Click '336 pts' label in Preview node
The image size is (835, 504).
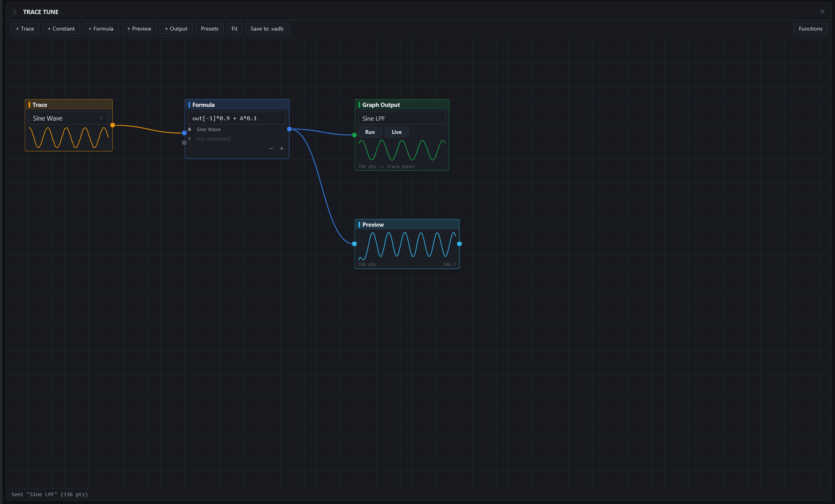click(367, 264)
